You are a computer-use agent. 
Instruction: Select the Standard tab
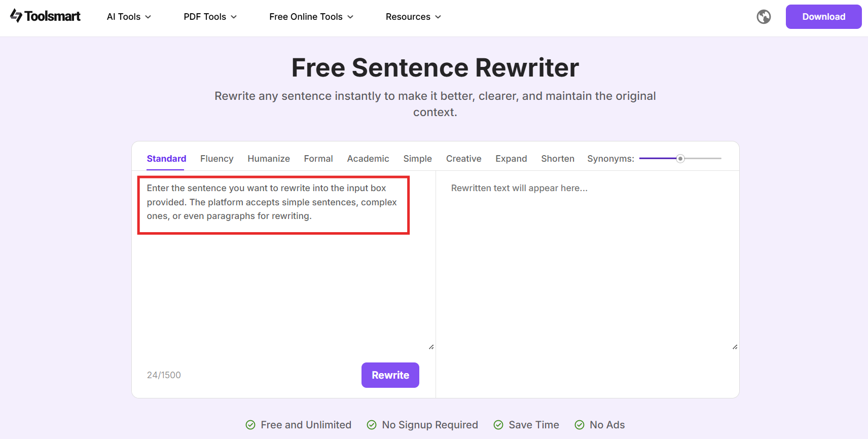point(166,159)
